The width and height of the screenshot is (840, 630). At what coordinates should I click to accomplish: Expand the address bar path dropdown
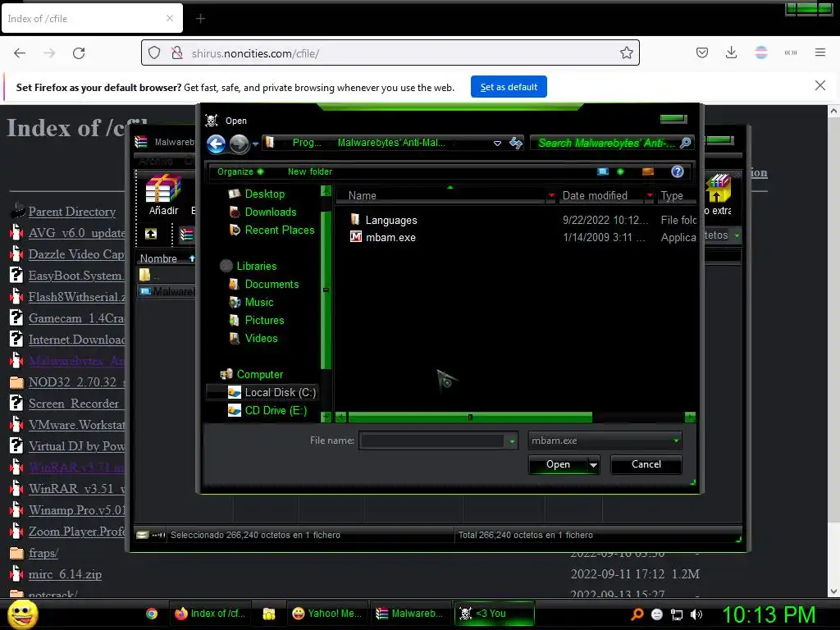(x=497, y=143)
